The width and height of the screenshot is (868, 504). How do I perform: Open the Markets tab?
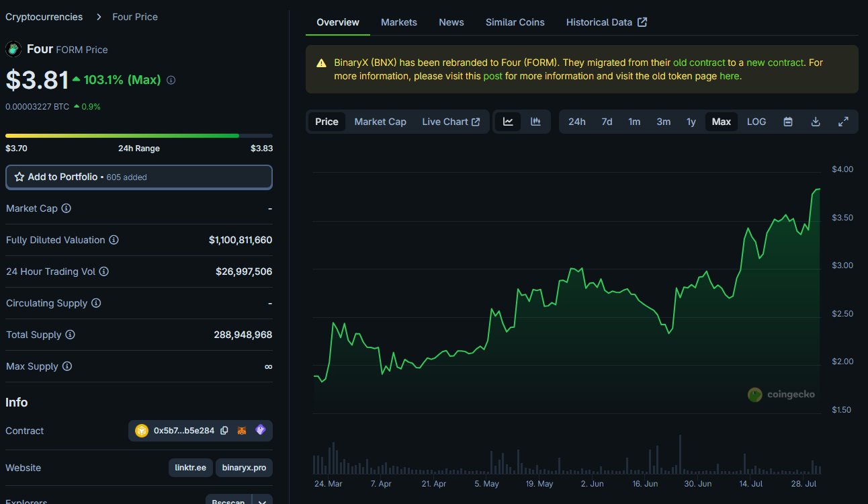(x=399, y=22)
